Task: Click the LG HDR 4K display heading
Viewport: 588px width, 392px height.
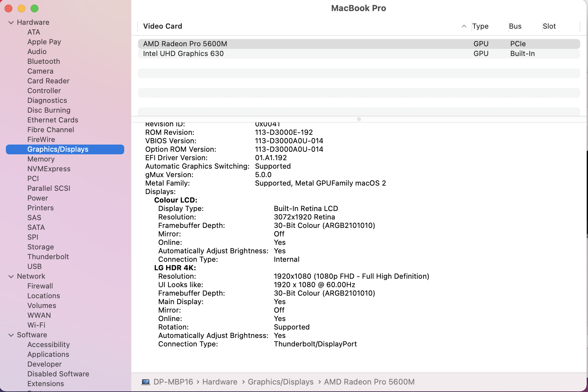Action: pos(175,268)
